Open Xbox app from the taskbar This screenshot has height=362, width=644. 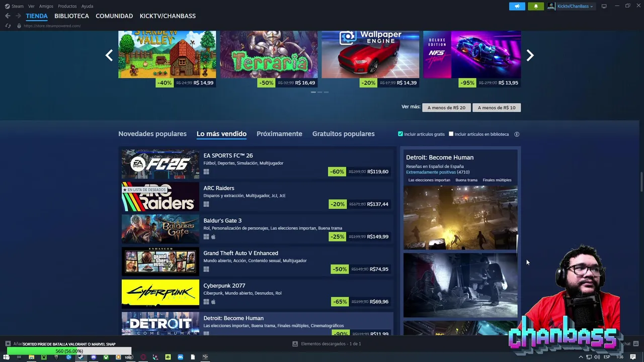point(106,357)
